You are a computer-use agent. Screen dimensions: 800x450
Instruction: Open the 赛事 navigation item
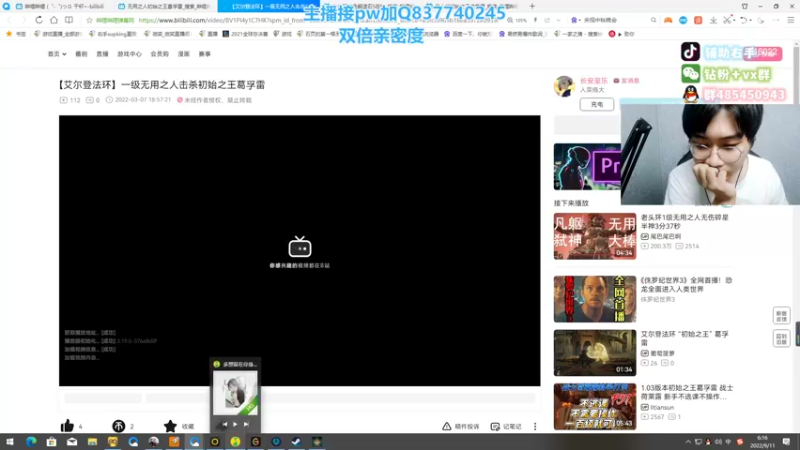click(205, 54)
